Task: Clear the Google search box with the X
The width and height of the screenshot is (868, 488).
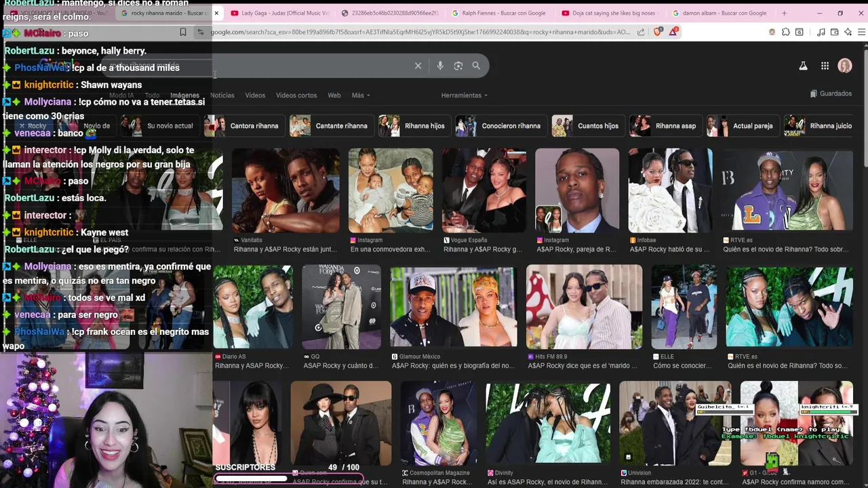Action: point(418,66)
